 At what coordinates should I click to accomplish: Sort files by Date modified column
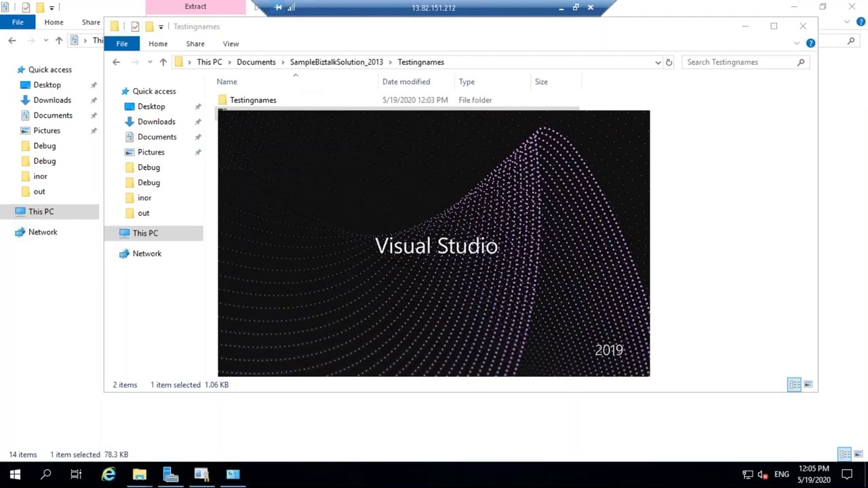406,81
